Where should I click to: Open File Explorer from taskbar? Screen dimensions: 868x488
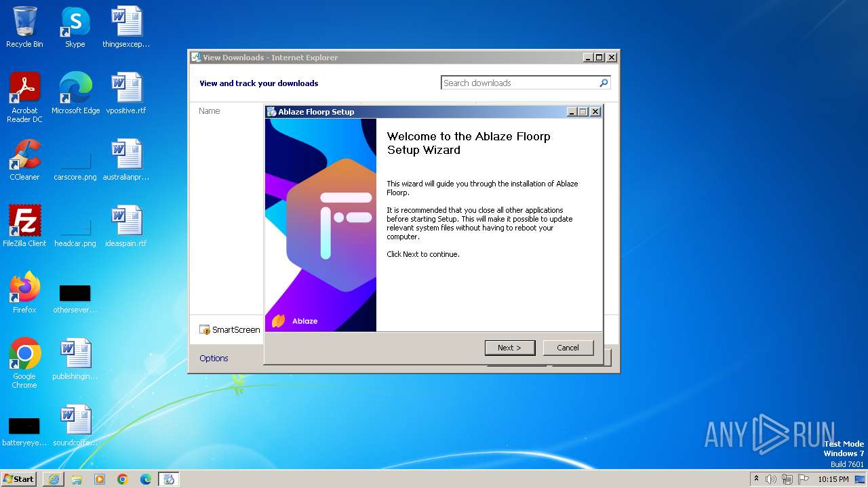click(x=77, y=479)
